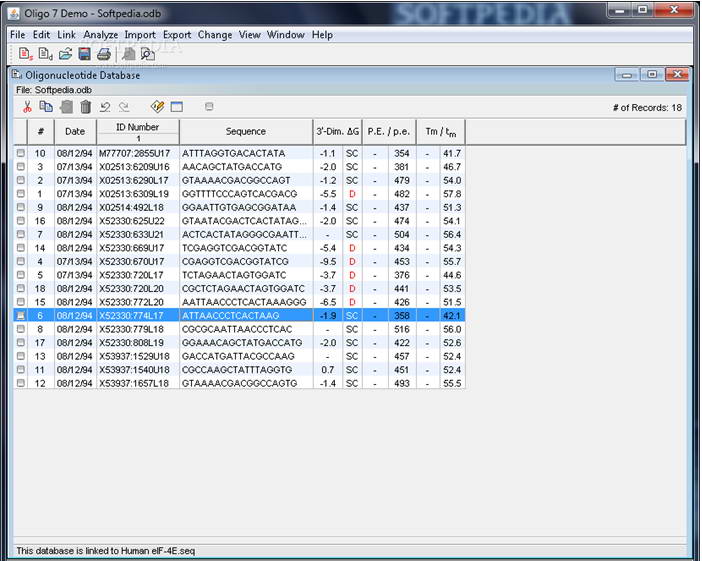Select ID X52330:720L20
Screen dimensions: 702x561
(132, 288)
